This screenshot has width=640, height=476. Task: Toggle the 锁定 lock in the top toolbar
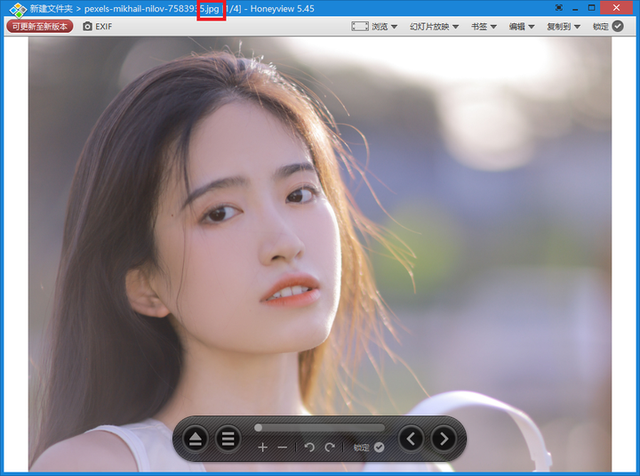point(608,27)
